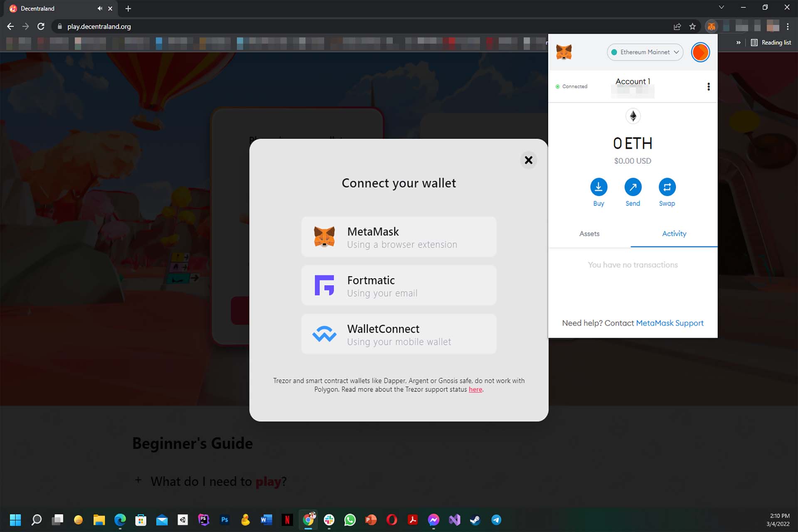
Task: Open WhatsApp from taskbar
Action: (350, 520)
